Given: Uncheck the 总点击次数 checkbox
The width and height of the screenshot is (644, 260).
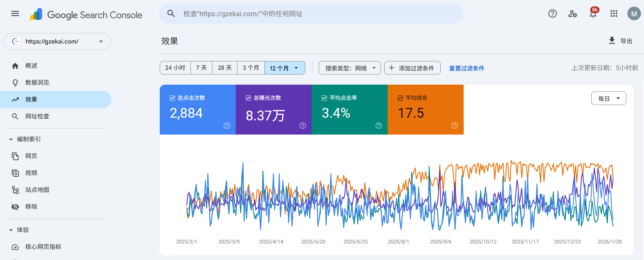Looking at the screenshot, I should point(172,98).
